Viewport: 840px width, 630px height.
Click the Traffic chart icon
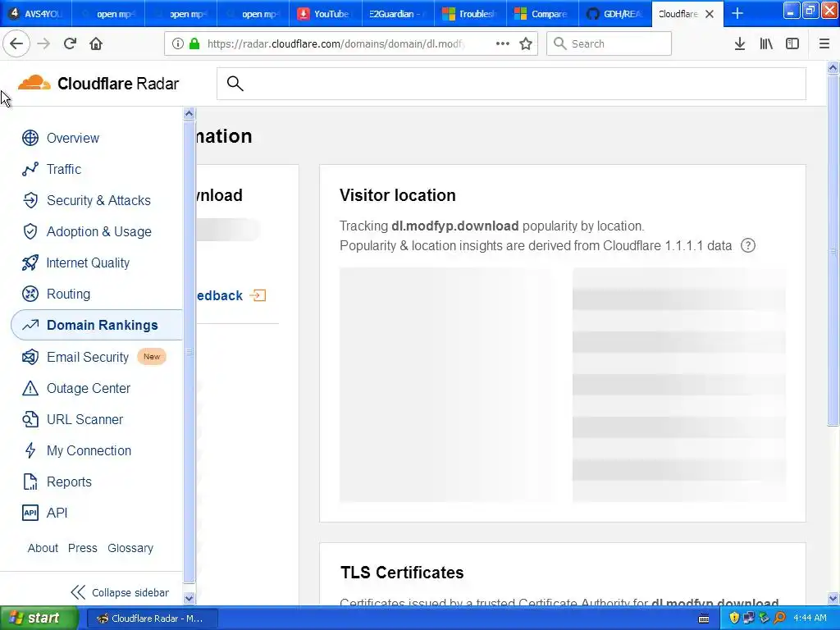point(30,169)
